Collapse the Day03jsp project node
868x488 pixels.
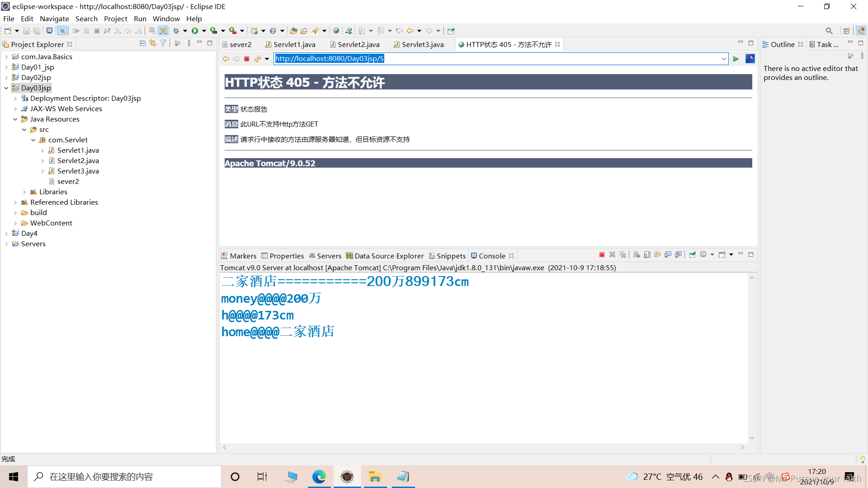[x=6, y=88]
